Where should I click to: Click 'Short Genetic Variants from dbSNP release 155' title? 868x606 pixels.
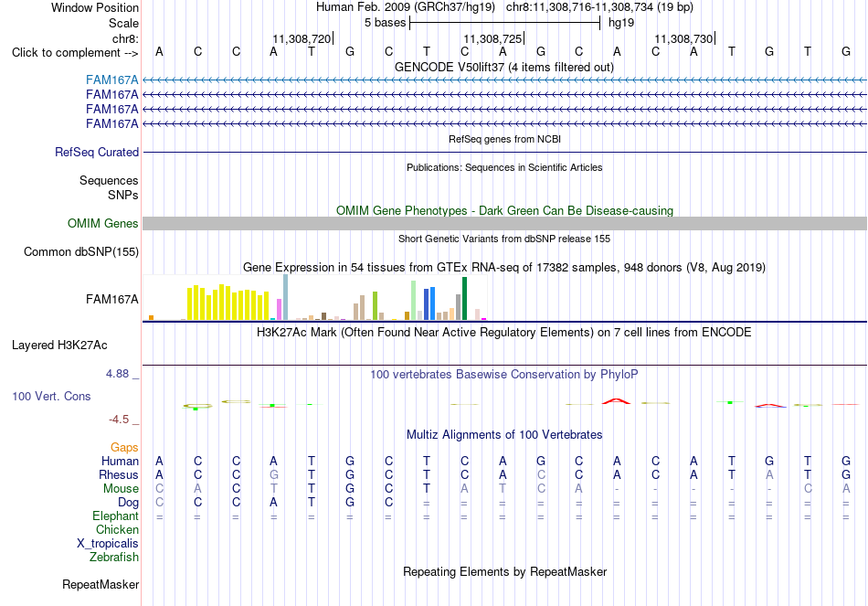click(x=504, y=239)
